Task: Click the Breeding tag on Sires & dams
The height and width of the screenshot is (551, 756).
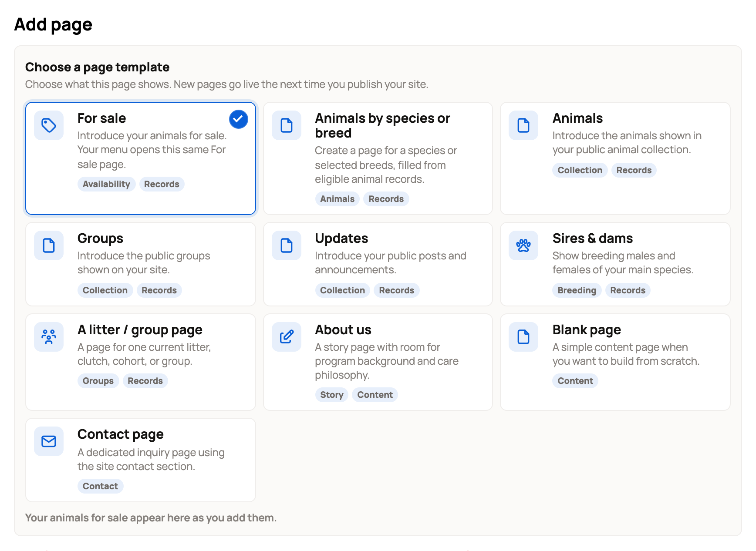Action: point(577,290)
